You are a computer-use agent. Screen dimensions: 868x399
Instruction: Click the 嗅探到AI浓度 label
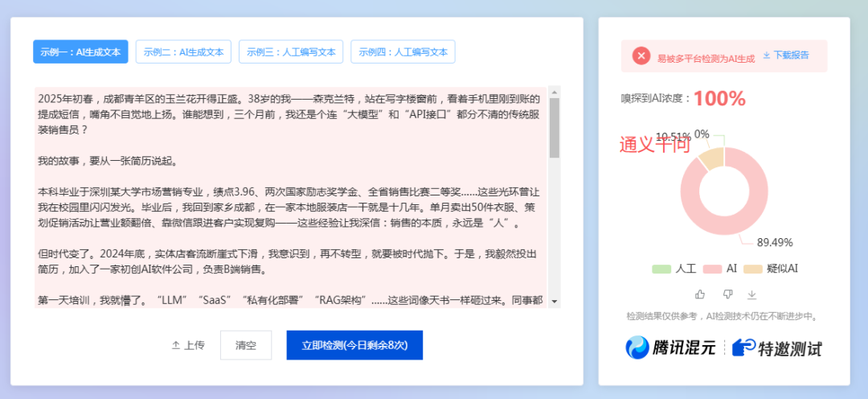[x=656, y=98]
